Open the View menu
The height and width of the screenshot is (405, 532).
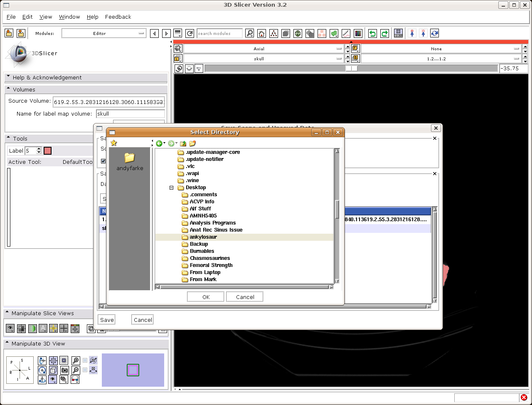[46, 17]
